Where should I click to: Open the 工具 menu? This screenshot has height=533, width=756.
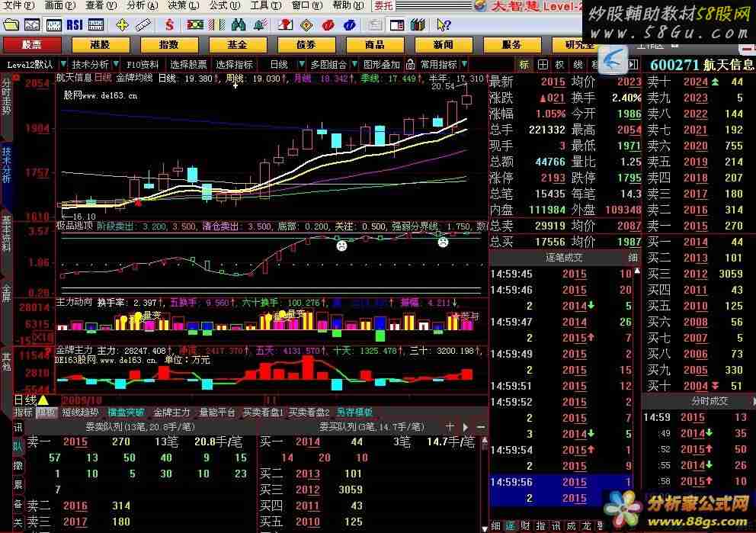coord(266,5)
